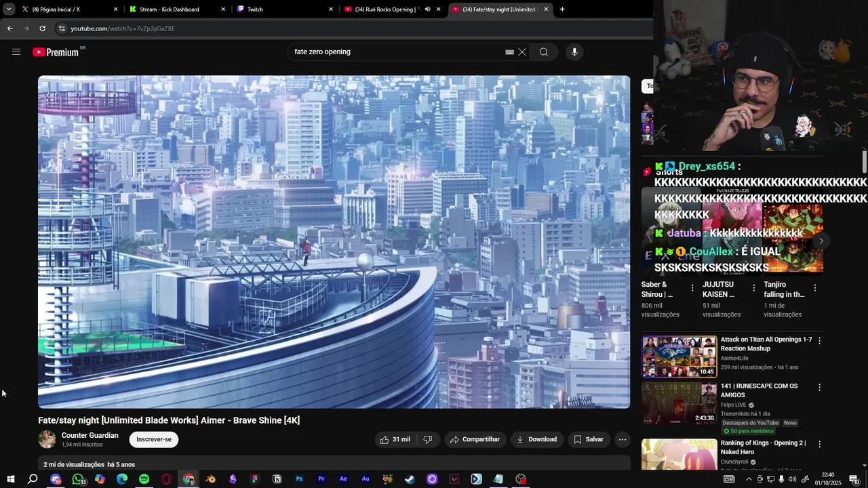Dislike the video with thumbs-down
The width and height of the screenshot is (868, 488).
pyautogui.click(x=428, y=439)
